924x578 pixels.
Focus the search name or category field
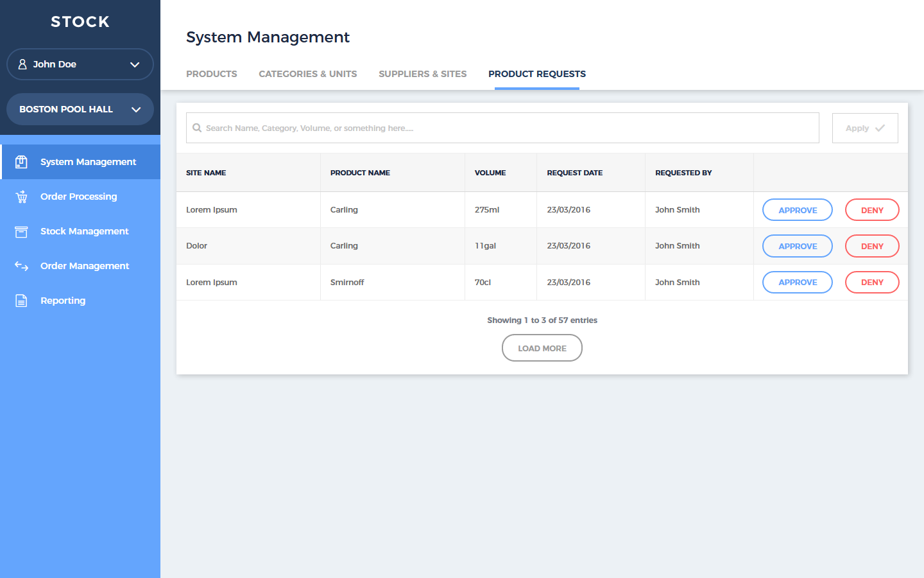click(x=507, y=128)
